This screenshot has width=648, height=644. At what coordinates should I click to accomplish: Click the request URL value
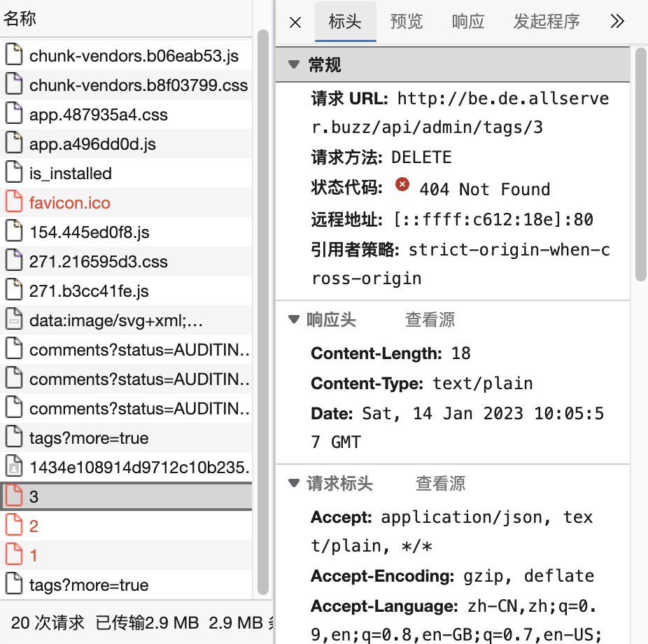click(460, 113)
